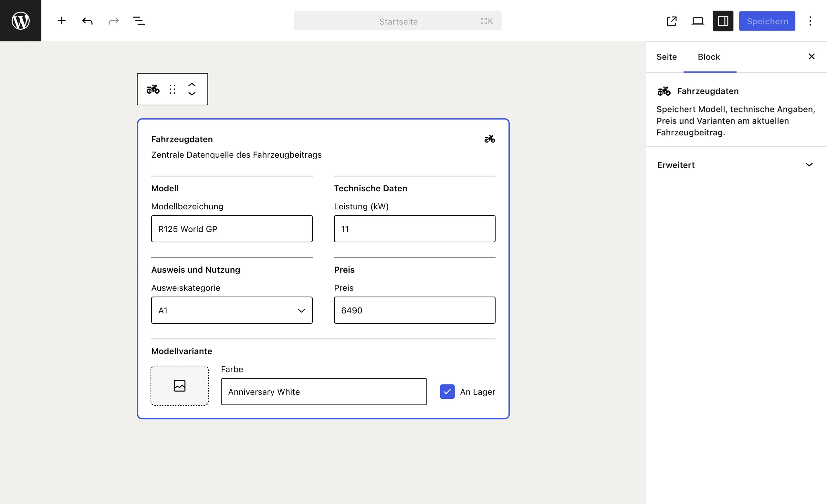Click the motorcycle icon in the sidebar Fahrzeugdaten
827x504 pixels.
pos(664,91)
